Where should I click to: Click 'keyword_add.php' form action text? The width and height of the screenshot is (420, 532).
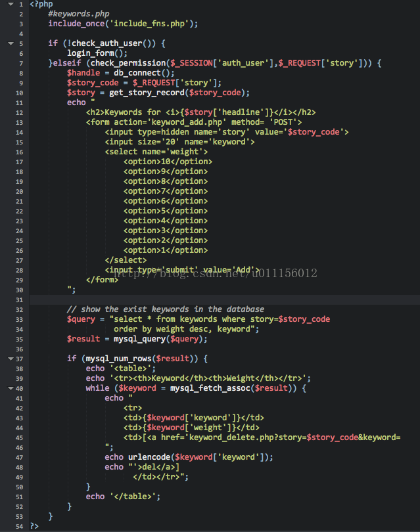point(187,122)
